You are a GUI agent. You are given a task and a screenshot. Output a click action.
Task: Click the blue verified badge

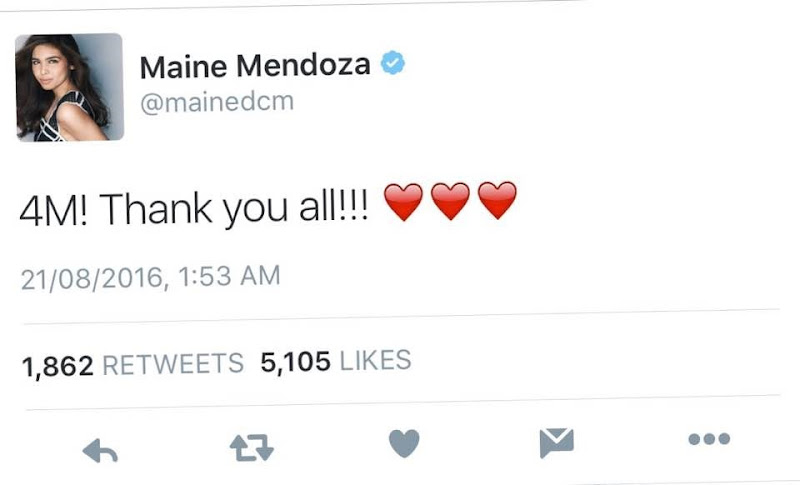pos(392,63)
